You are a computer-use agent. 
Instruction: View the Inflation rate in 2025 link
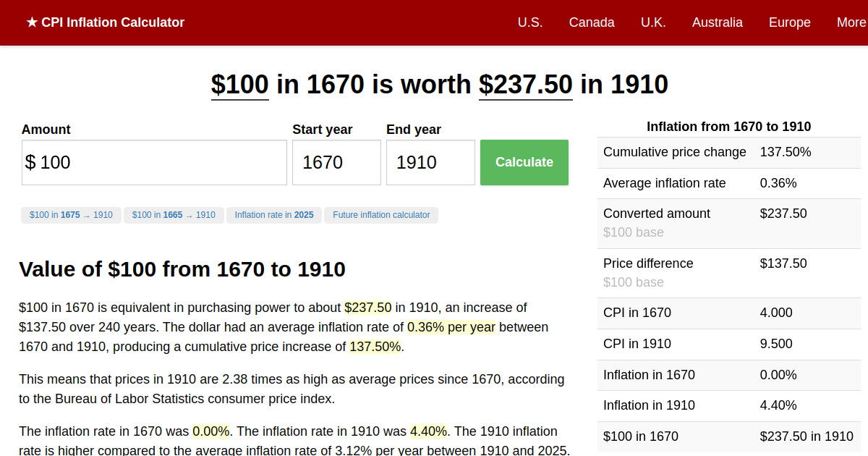click(274, 215)
